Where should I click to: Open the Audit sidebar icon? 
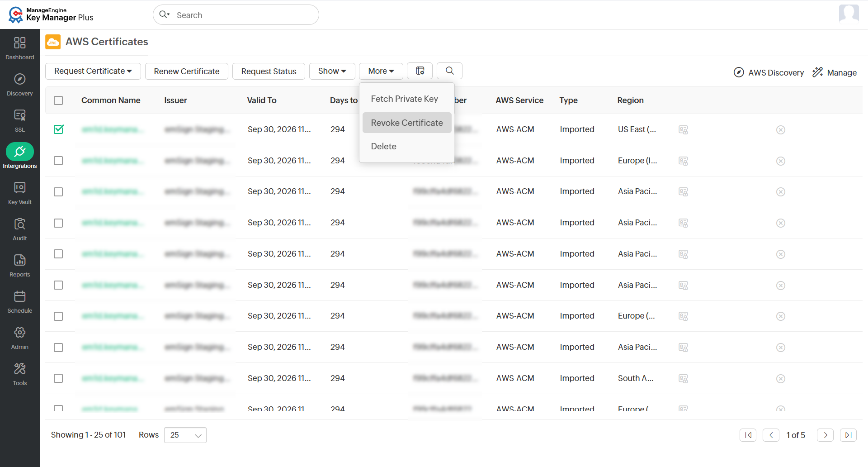[x=20, y=224]
